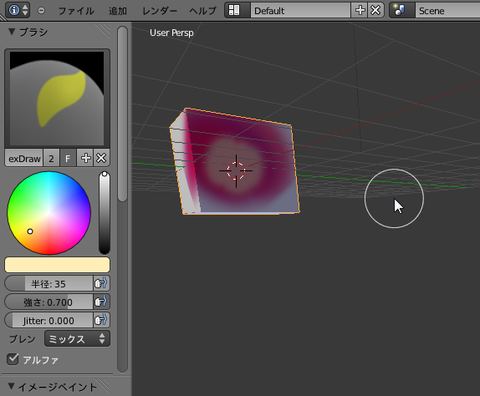Edit the Scene name field
The height and width of the screenshot is (396, 480).
(x=447, y=10)
